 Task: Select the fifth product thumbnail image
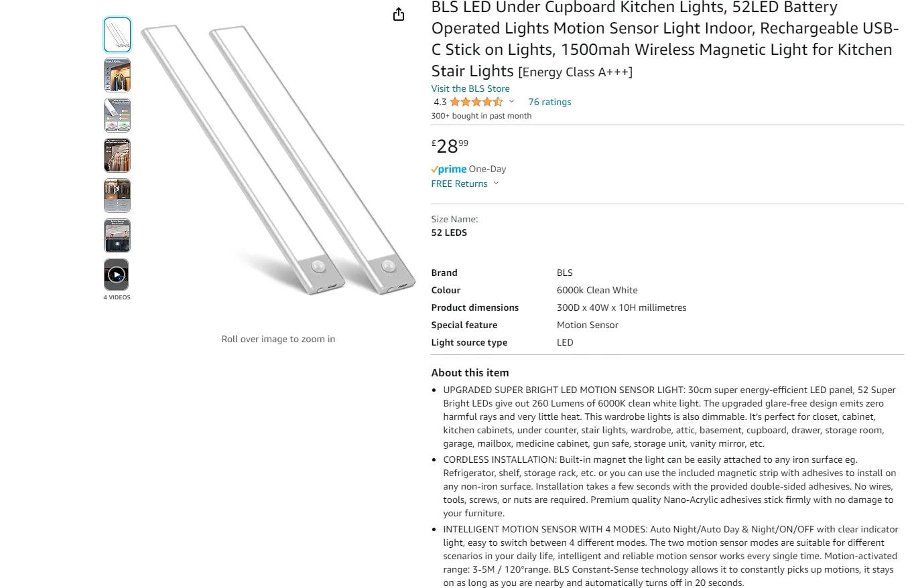click(x=117, y=196)
